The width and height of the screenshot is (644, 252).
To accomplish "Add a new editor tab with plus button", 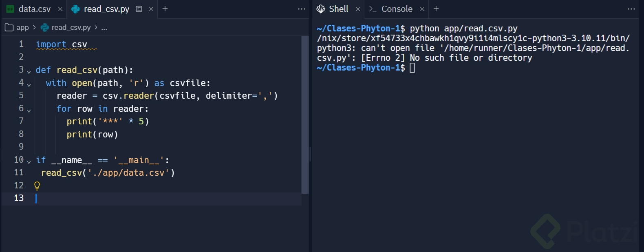I will pyautogui.click(x=165, y=9).
